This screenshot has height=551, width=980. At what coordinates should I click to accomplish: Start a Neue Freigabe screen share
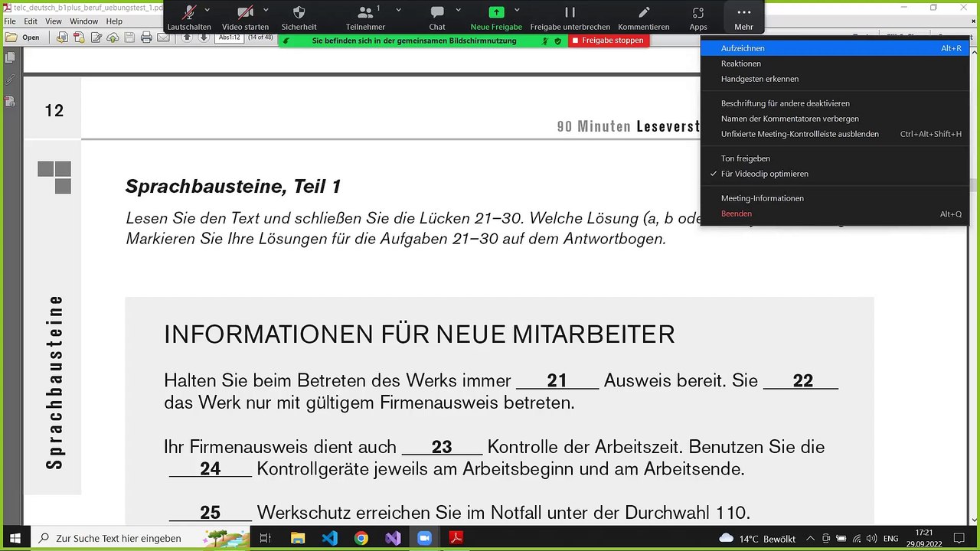tap(496, 17)
